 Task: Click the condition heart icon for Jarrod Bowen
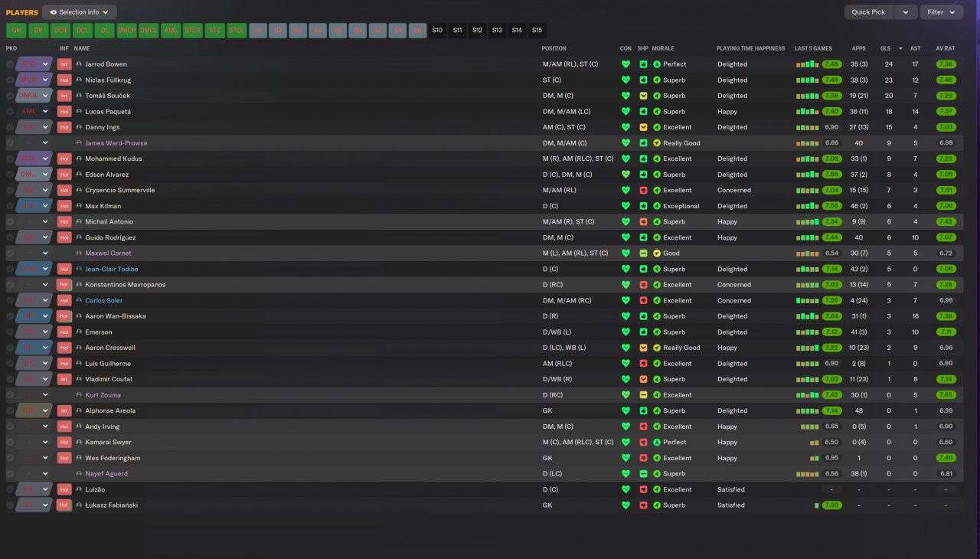pyautogui.click(x=626, y=64)
